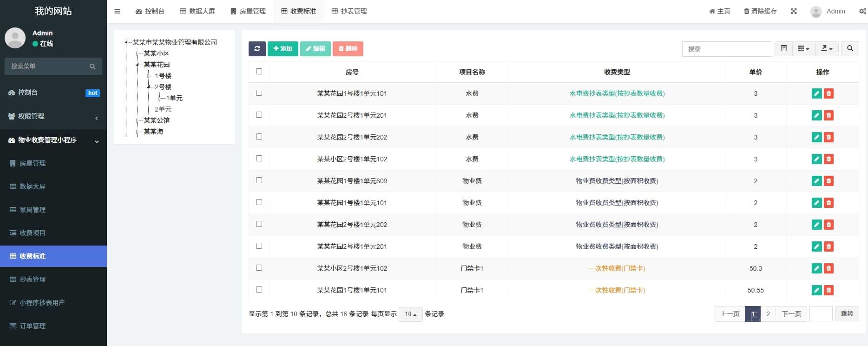Go to 下一页 in pagination

[791, 314]
